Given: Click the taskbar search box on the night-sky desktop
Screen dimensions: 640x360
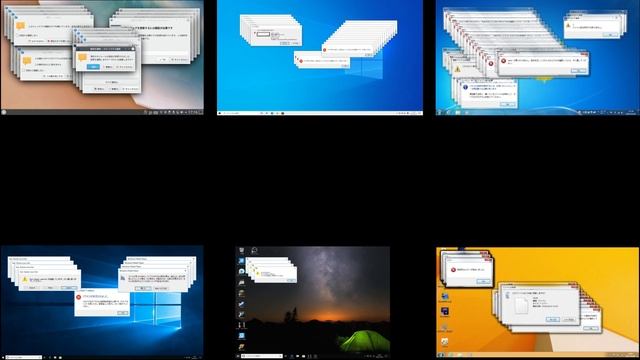Looking at the screenshot, I should (x=262, y=356).
